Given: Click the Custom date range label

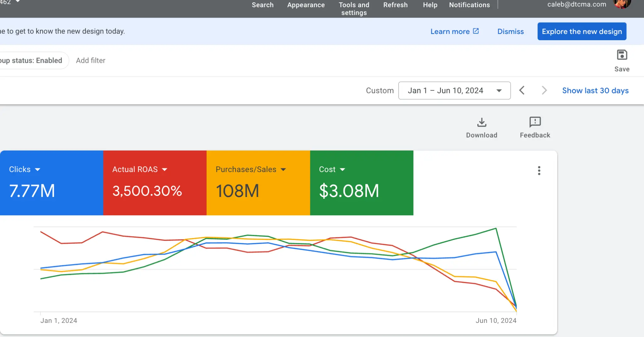Looking at the screenshot, I should pyautogui.click(x=380, y=90).
